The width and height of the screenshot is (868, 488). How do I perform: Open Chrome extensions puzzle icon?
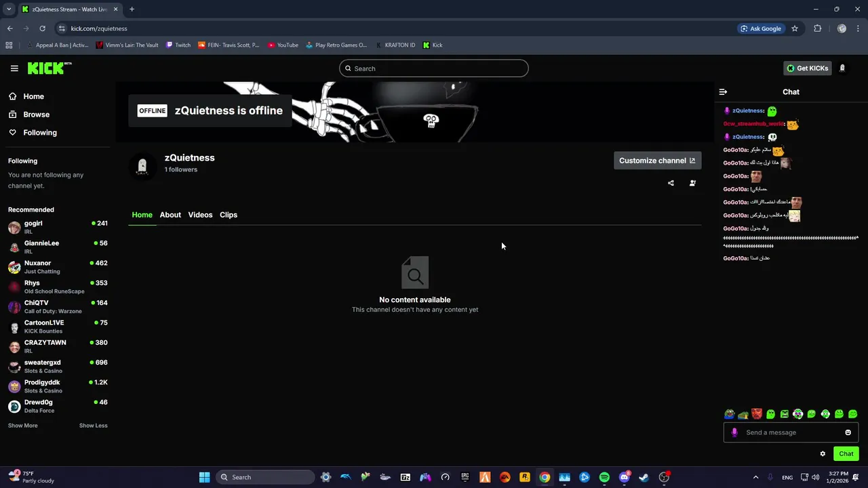[x=817, y=28]
